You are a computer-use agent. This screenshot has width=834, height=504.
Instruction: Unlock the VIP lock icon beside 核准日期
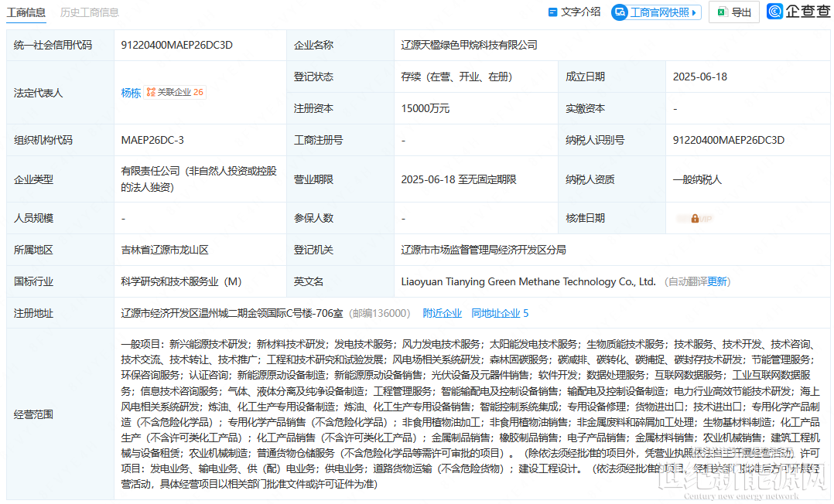[695, 219]
